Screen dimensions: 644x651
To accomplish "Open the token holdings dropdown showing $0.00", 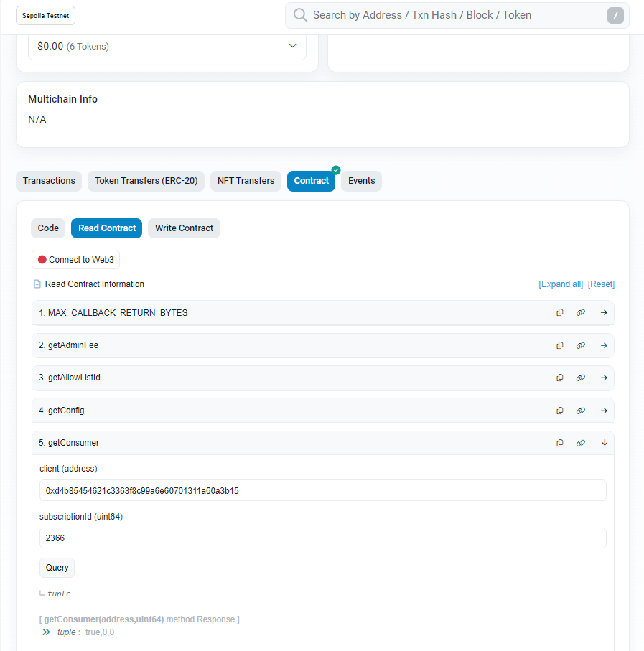I will click(x=167, y=46).
